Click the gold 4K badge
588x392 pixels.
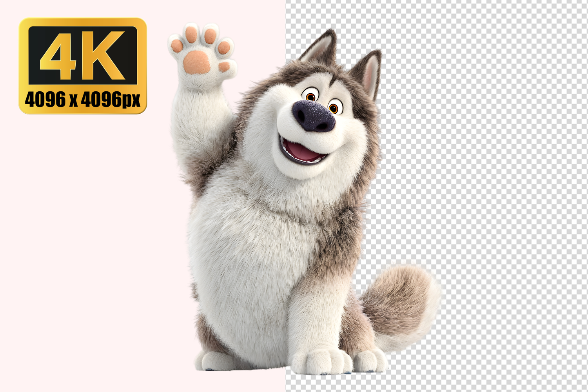coord(83,66)
